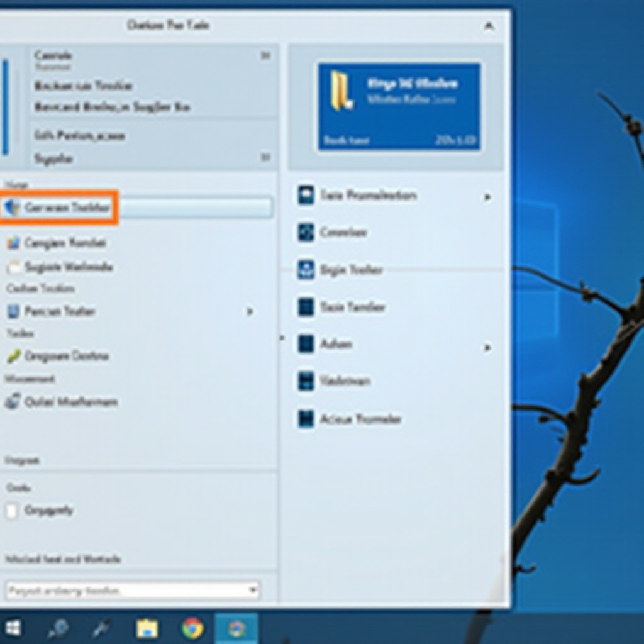Expand the submenu arrow beside the left-panel tool entry

coord(250,311)
